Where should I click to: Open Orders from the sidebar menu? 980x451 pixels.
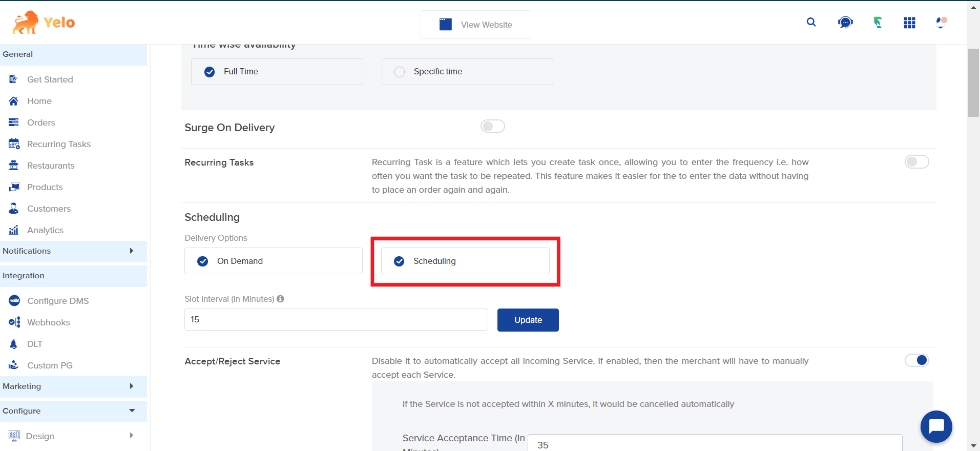coord(41,122)
